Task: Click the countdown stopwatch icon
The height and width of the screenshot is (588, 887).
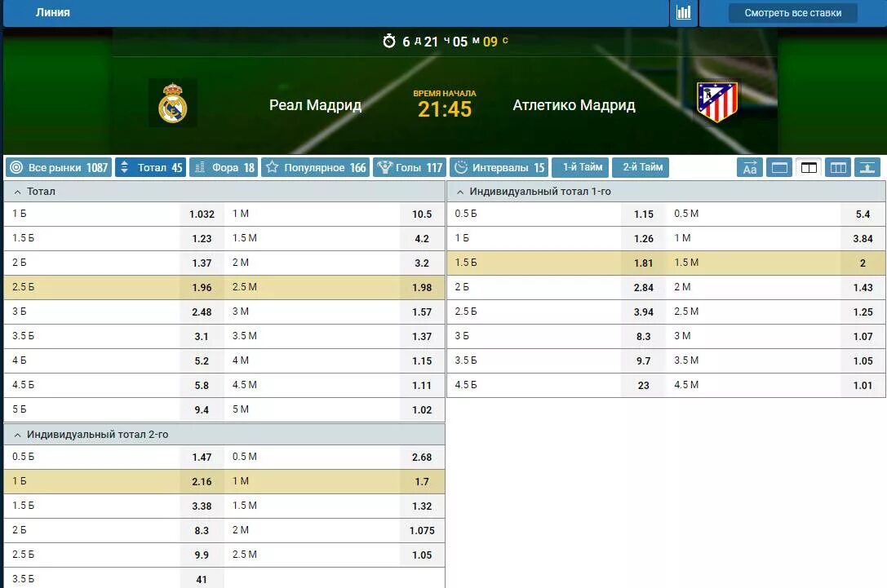Action: tap(389, 42)
